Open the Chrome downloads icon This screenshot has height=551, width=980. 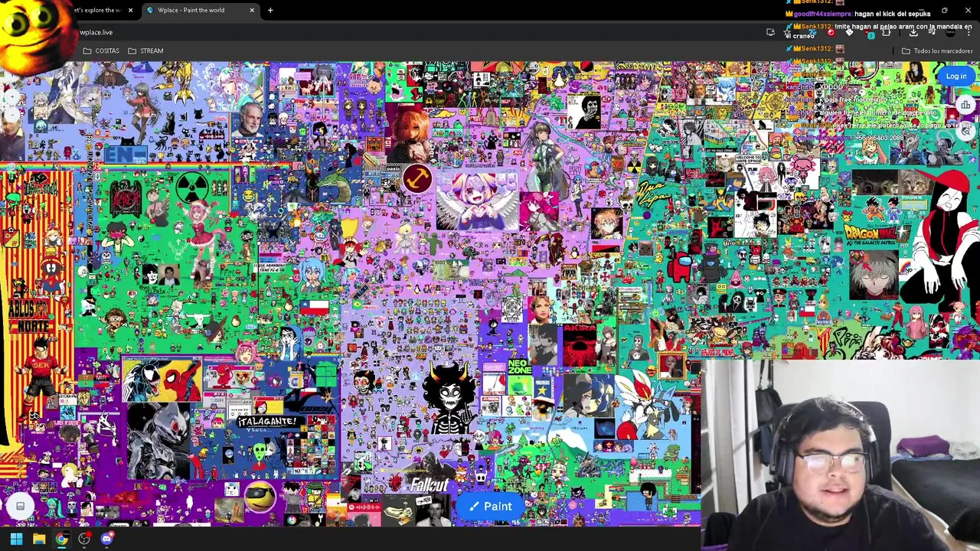tap(913, 32)
